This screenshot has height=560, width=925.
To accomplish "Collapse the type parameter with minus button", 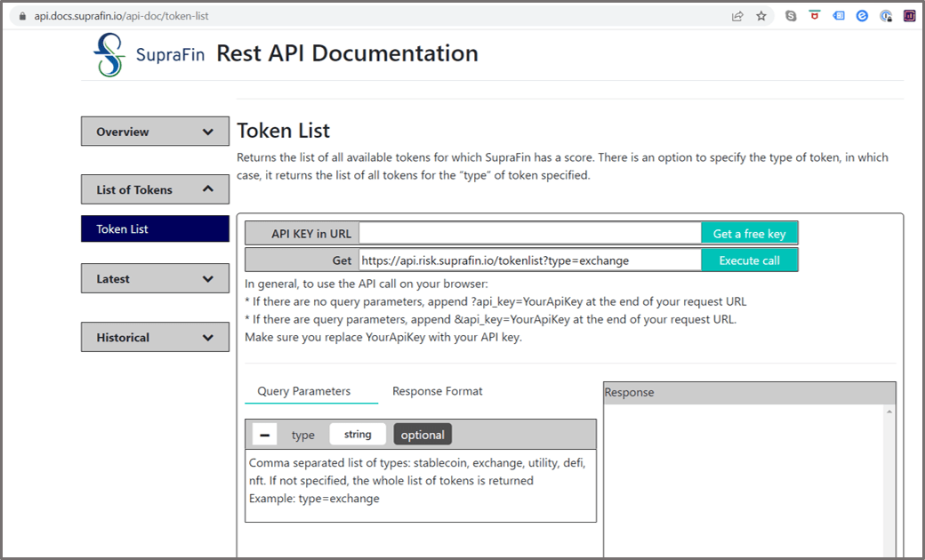I will click(x=264, y=435).
